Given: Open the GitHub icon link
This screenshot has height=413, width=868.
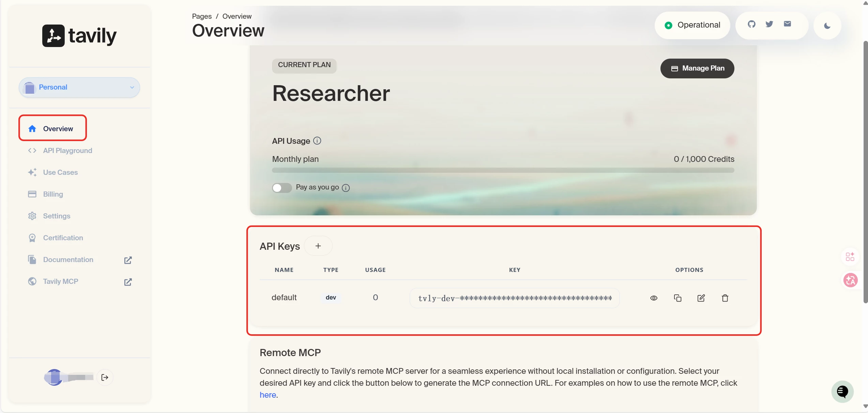Looking at the screenshot, I should 751,24.
